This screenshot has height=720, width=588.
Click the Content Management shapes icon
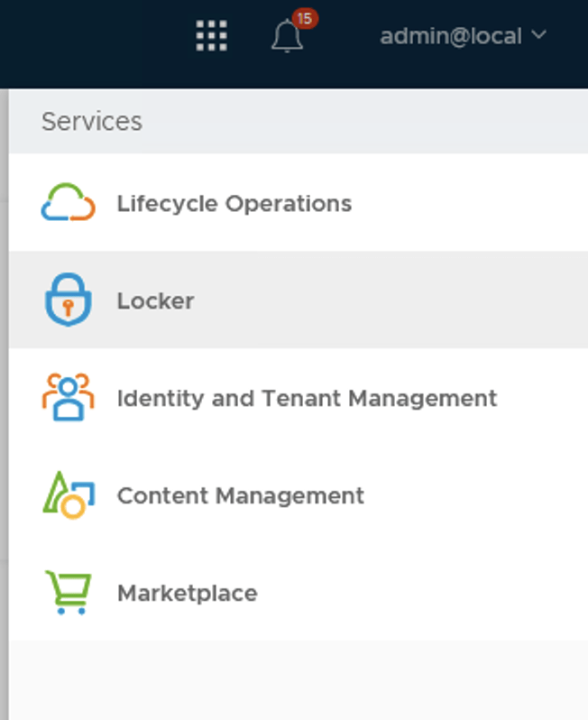68,495
